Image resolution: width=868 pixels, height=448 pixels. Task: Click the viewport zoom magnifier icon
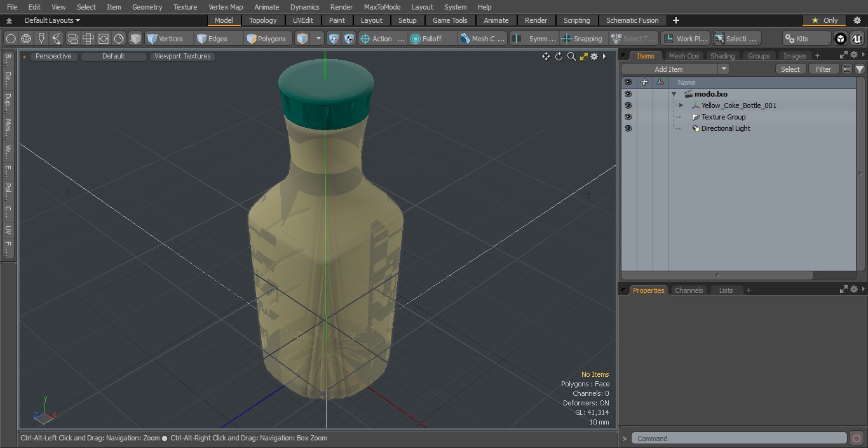[571, 57]
